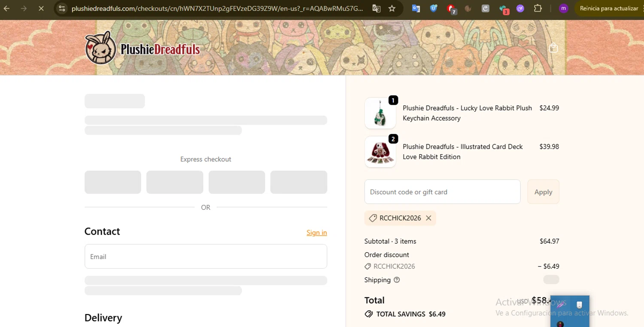Open the extensions puzzle menu
The height and width of the screenshot is (327, 644).
tap(538, 8)
